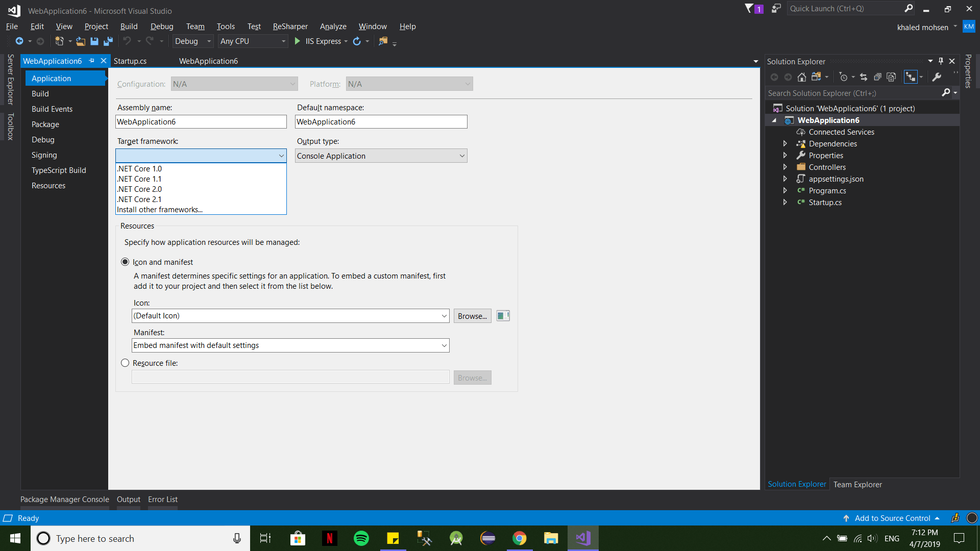Viewport: 980px width, 551px height.
Task: Click the IIS Express run button
Action: 298,41
